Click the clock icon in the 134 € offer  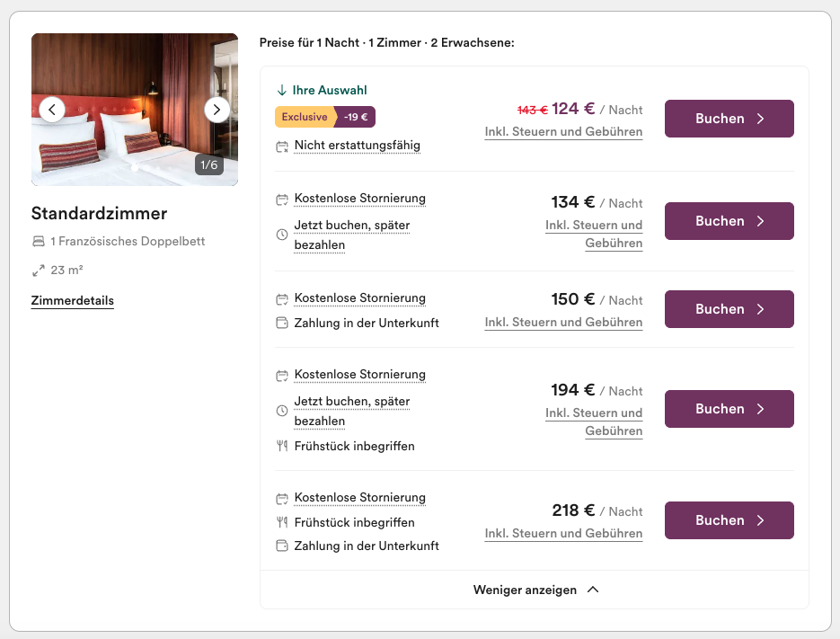[282, 235]
